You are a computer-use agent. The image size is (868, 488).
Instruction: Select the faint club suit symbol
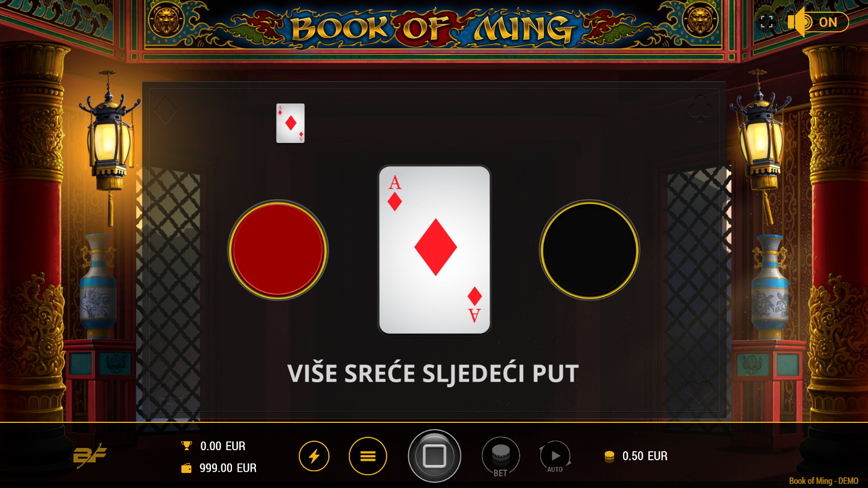coord(701,109)
